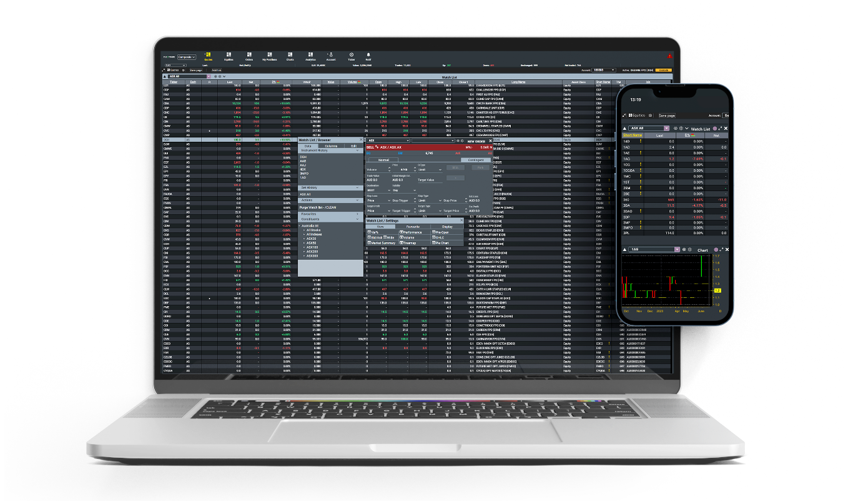Image resolution: width=848 pixels, height=504 pixels.
Task: Click the My Positions toolbar icon
Action: click(270, 54)
